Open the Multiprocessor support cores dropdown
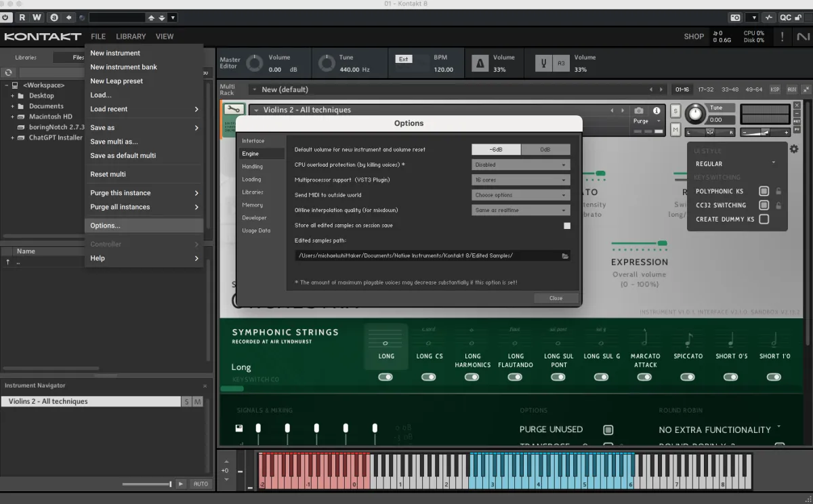 point(521,180)
